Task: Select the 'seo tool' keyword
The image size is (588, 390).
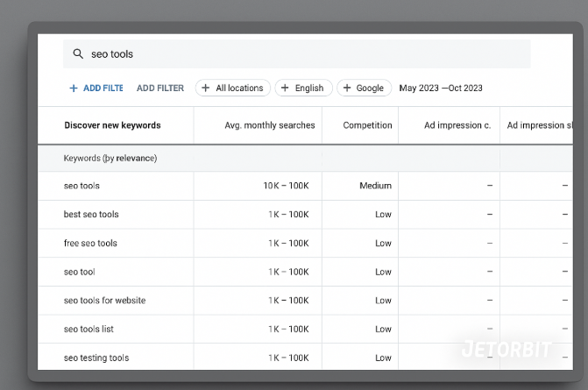Action: click(80, 272)
